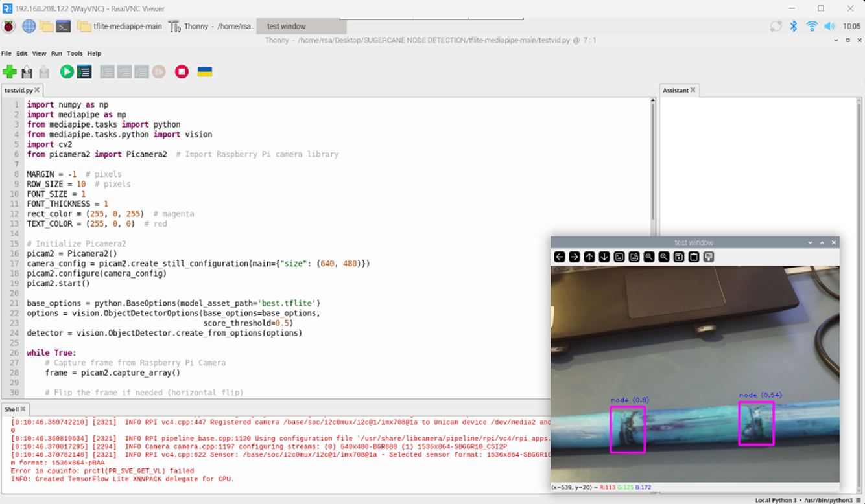
Task: Pan left using test window arrow icon
Action: point(560,257)
